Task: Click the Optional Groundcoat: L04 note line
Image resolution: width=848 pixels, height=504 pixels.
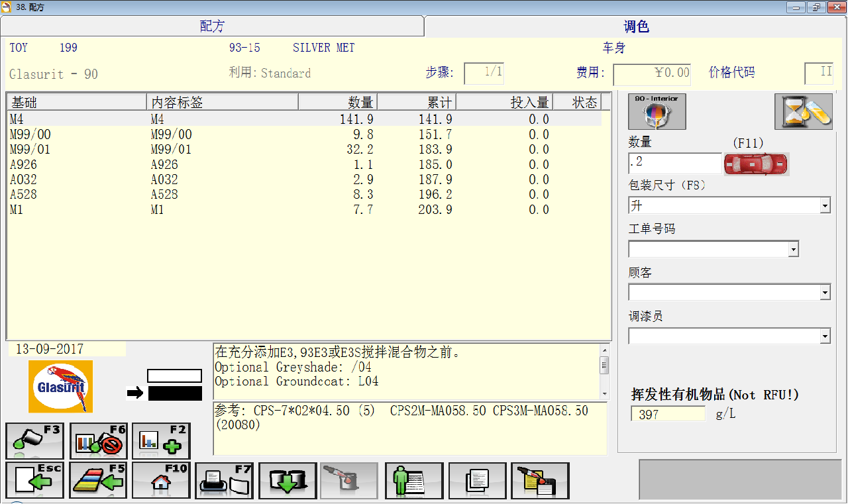Action: coord(297,381)
